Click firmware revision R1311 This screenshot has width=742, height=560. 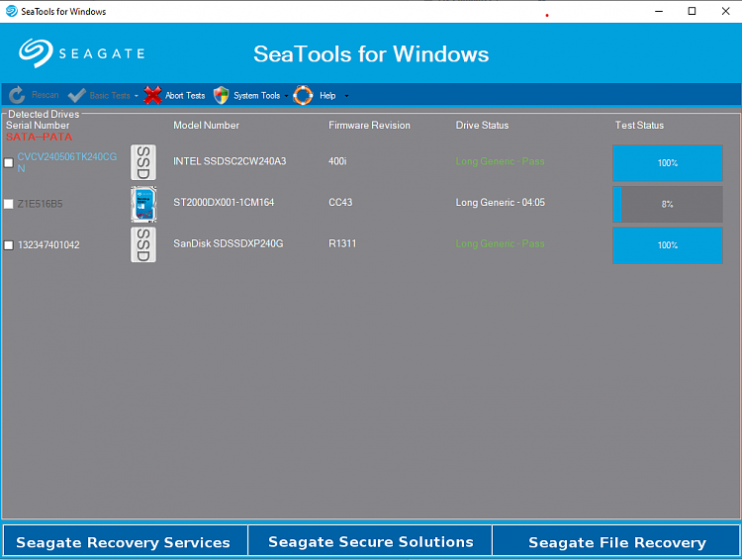point(342,243)
